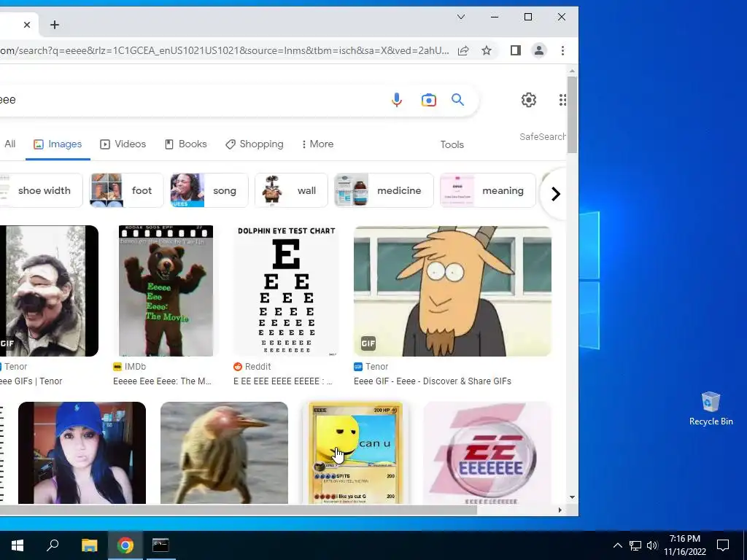Open Chrome's three-dot menu

click(x=562, y=50)
